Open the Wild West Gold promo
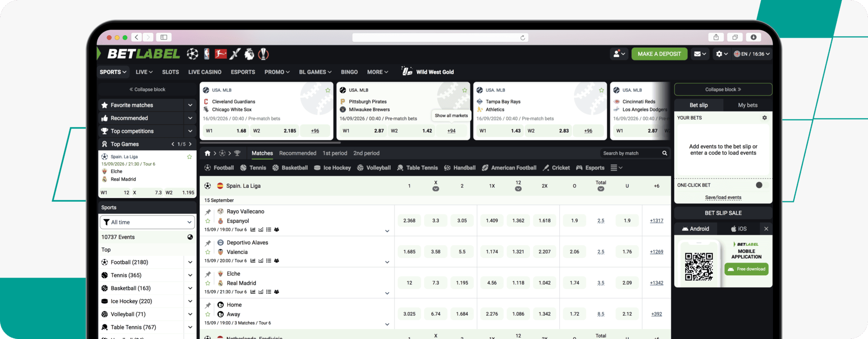Screen dimensions: 868x339 tap(428, 72)
